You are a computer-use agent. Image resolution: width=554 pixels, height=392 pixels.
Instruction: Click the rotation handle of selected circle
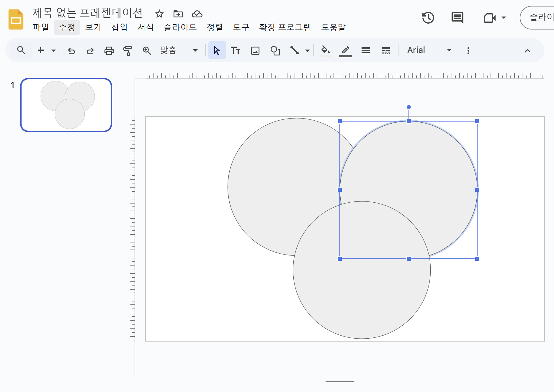(x=409, y=107)
